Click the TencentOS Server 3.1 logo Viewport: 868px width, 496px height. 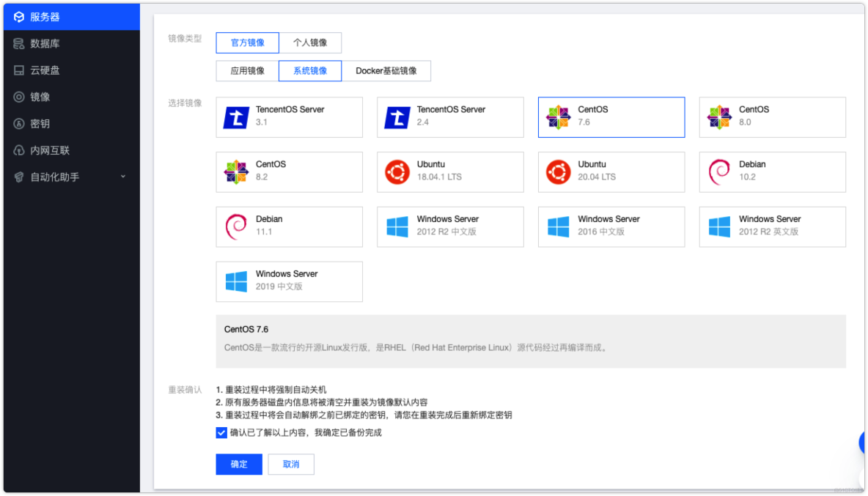[236, 117]
